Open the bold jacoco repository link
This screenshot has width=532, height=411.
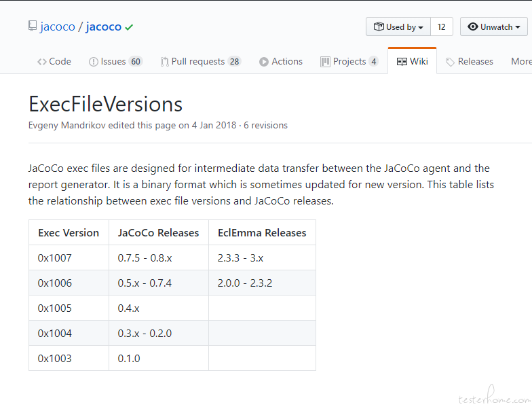(103, 26)
